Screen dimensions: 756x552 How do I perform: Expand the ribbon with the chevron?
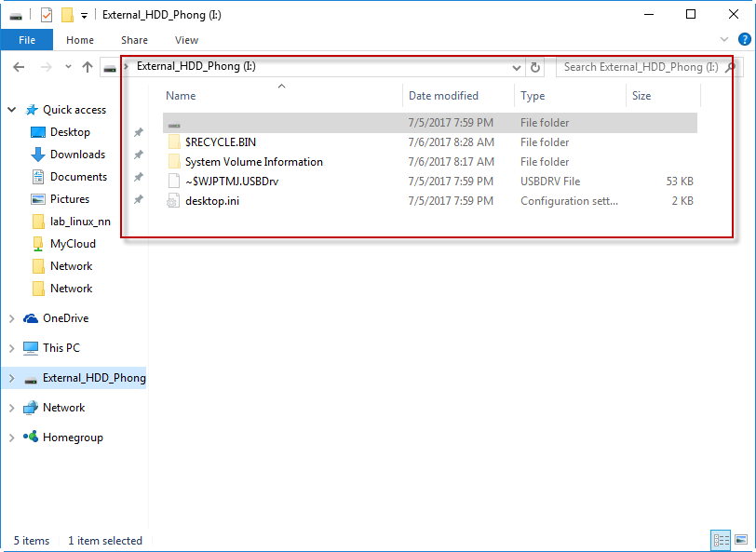[724, 39]
